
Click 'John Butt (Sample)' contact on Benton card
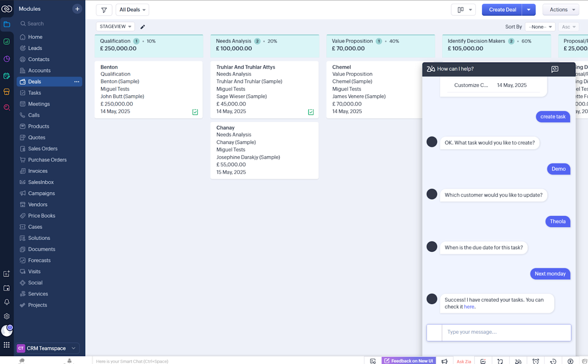(122, 97)
